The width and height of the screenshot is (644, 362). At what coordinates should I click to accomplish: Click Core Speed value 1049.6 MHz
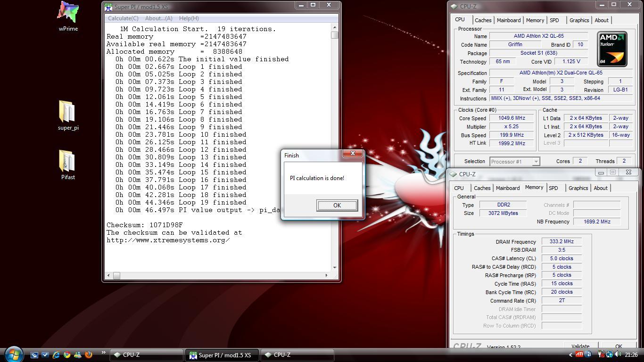(511, 118)
